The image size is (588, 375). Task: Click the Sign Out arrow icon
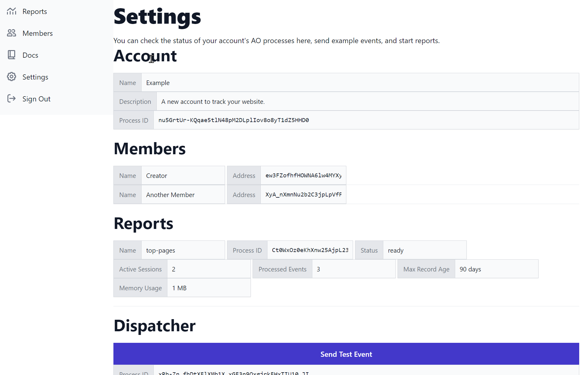pyautogui.click(x=12, y=99)
